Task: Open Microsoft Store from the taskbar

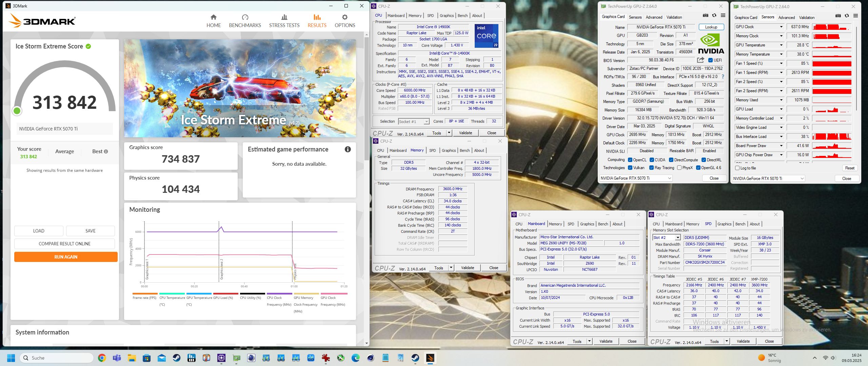Action: 146,358
